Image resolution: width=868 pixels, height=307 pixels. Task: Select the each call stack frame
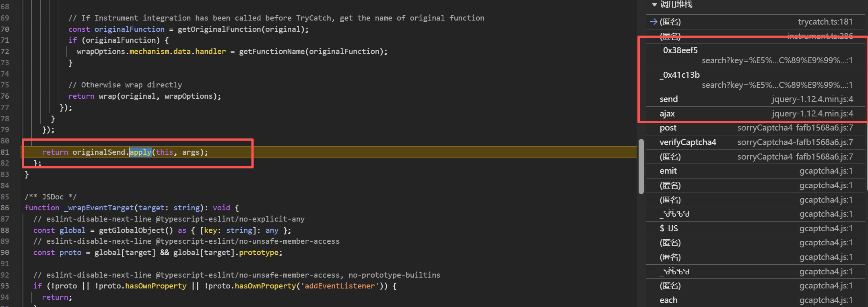668,300
